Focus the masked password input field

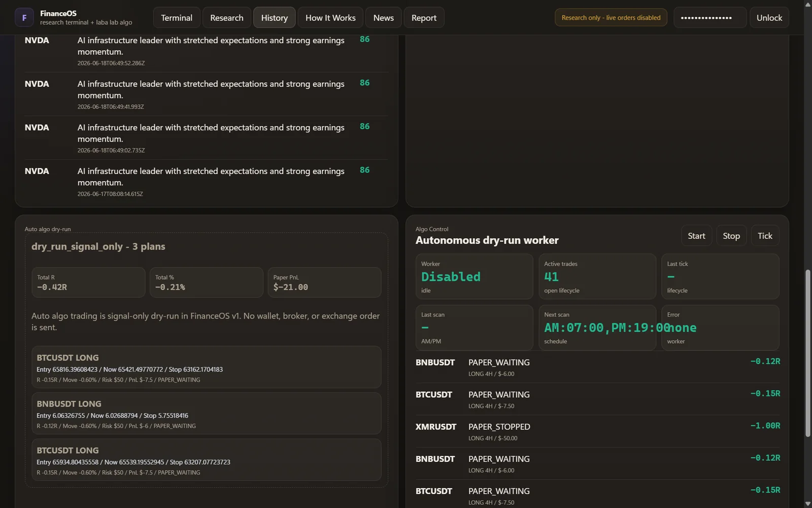pos(710,18)
